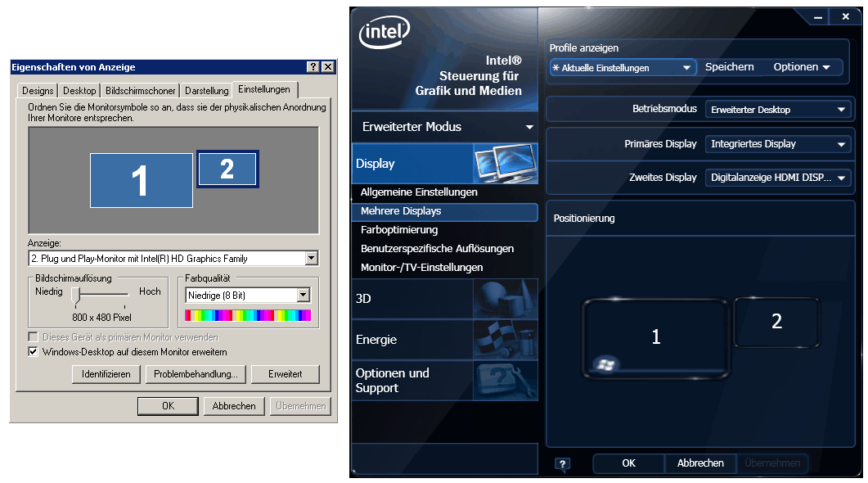This screenshot has height=483, width=868.
Task: Click the 'Positionierung' heading
Action: pyautogui.click(x=584, y=219)
